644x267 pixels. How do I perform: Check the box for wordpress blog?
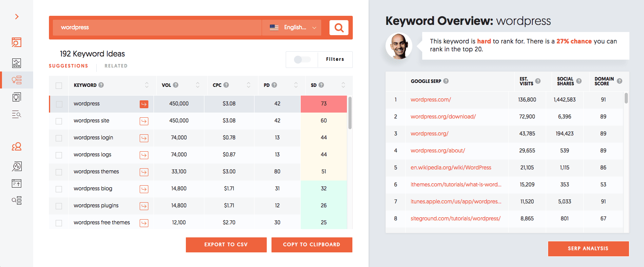(59, 189)
